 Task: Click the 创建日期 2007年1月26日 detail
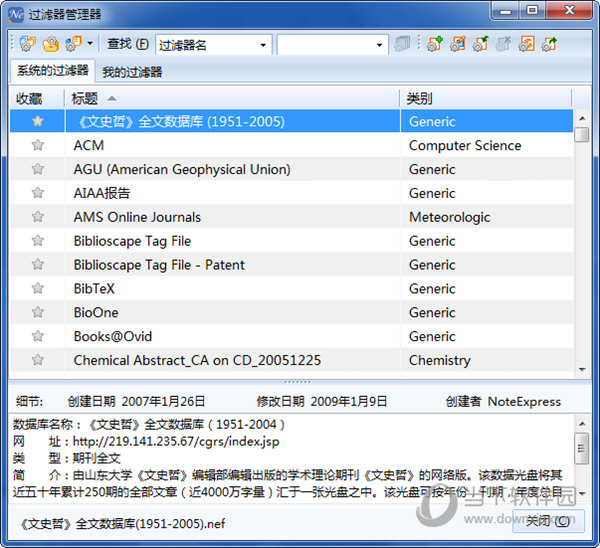[136, 401]
